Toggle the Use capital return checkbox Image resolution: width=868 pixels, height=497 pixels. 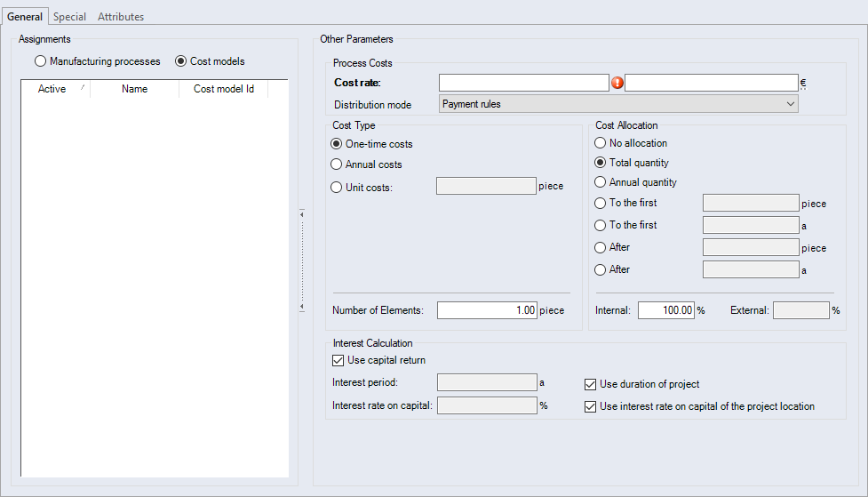tap(338, 360)
